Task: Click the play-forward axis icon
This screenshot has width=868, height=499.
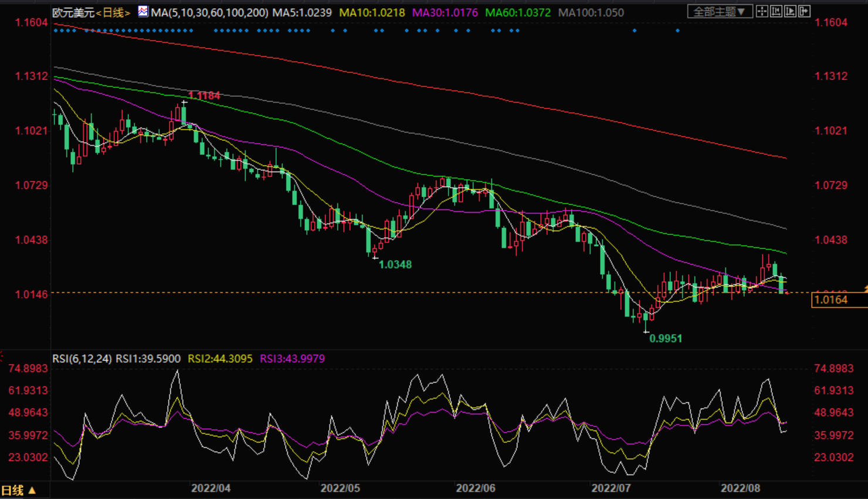Action: [790, 11]
